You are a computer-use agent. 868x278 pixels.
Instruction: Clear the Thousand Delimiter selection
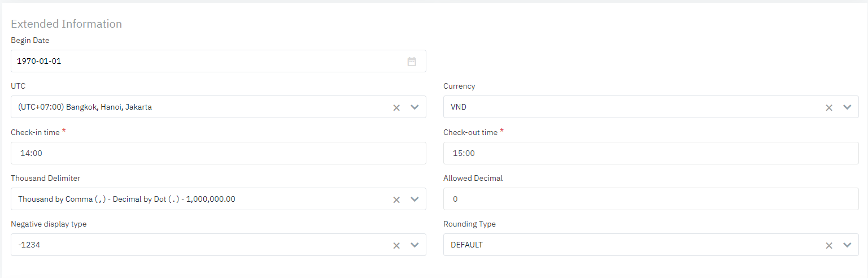pos(396,199)
